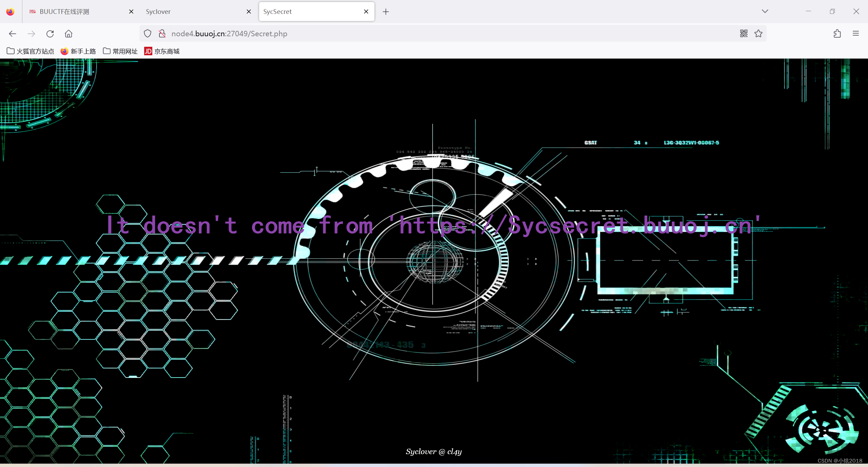Viewport: 868px width, 467px height.
Task: Open the 常用网址 bookmark folder
Action: click(x=120, y=51)
